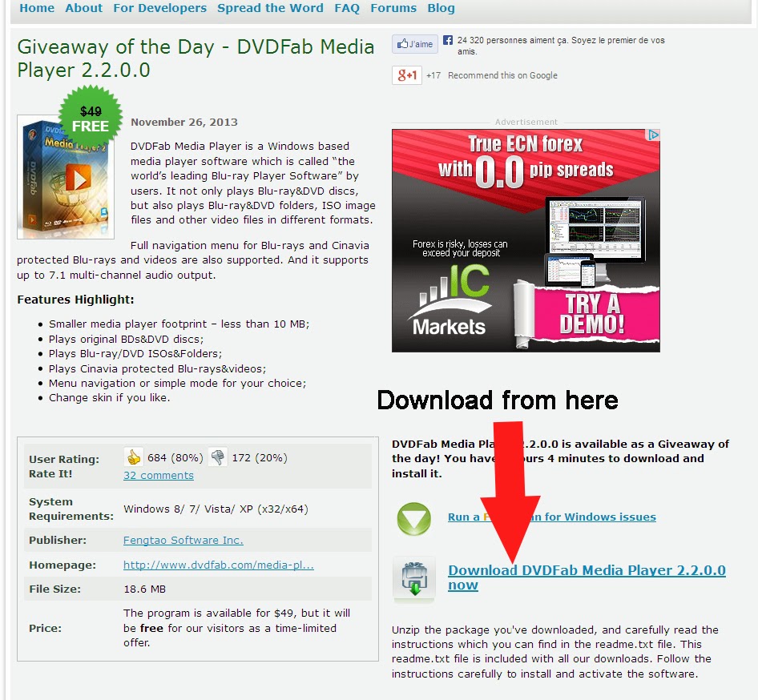The height and width of the screenshot is (700, 758).
Task: Click the Facebook logo icon
Action: (448, 40)
